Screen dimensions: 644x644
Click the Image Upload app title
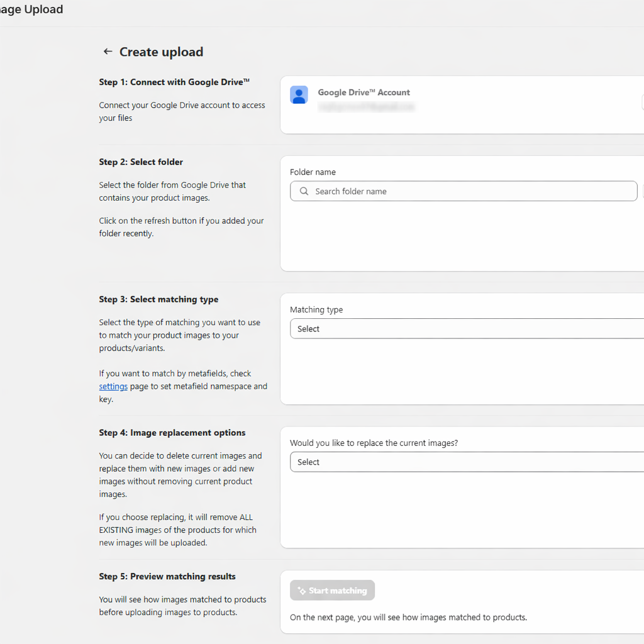coord(30,9)
